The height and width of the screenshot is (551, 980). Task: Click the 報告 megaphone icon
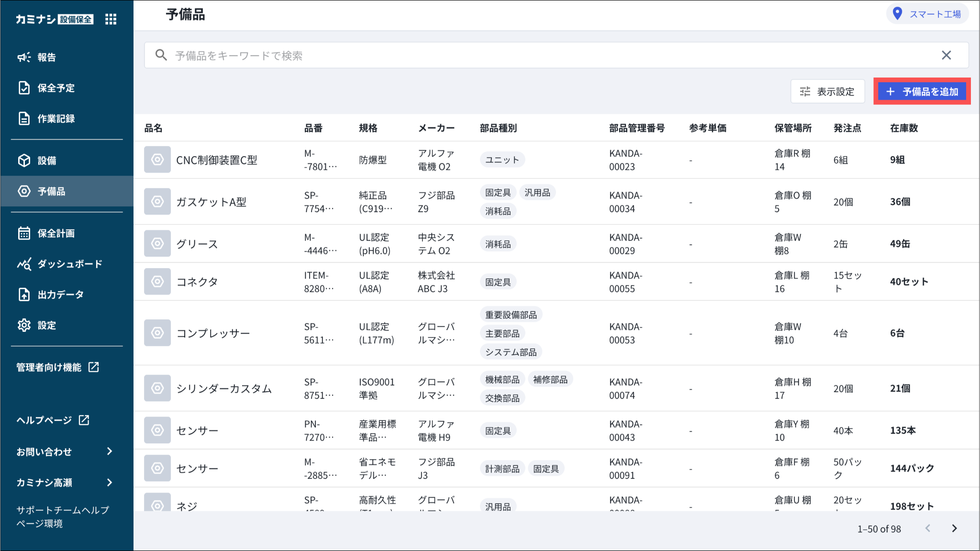[x=24, y=57]
